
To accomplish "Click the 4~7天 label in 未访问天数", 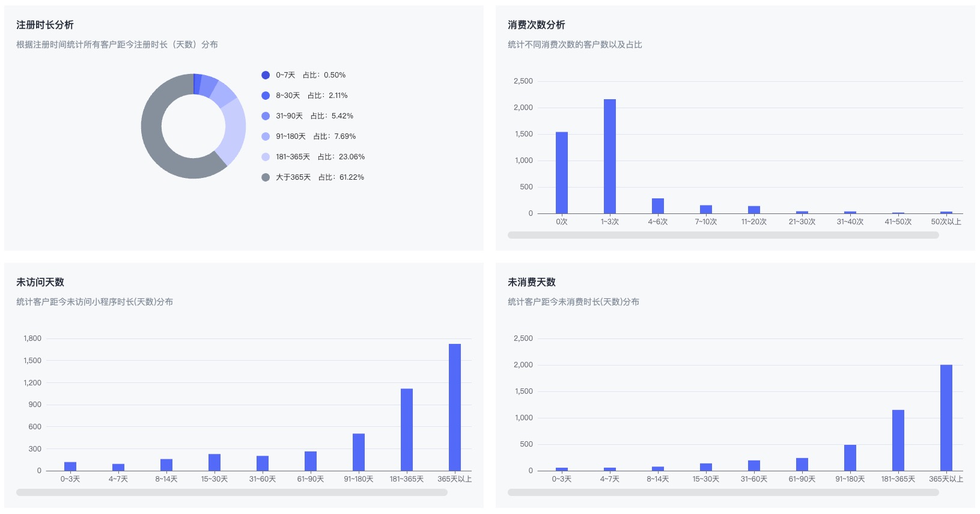I will [118, 479].
